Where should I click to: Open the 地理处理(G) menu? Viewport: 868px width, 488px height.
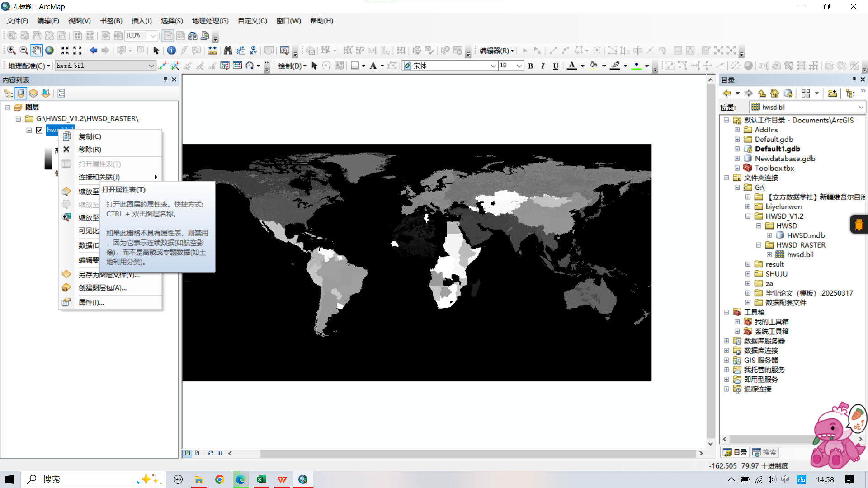click(210, 21)
